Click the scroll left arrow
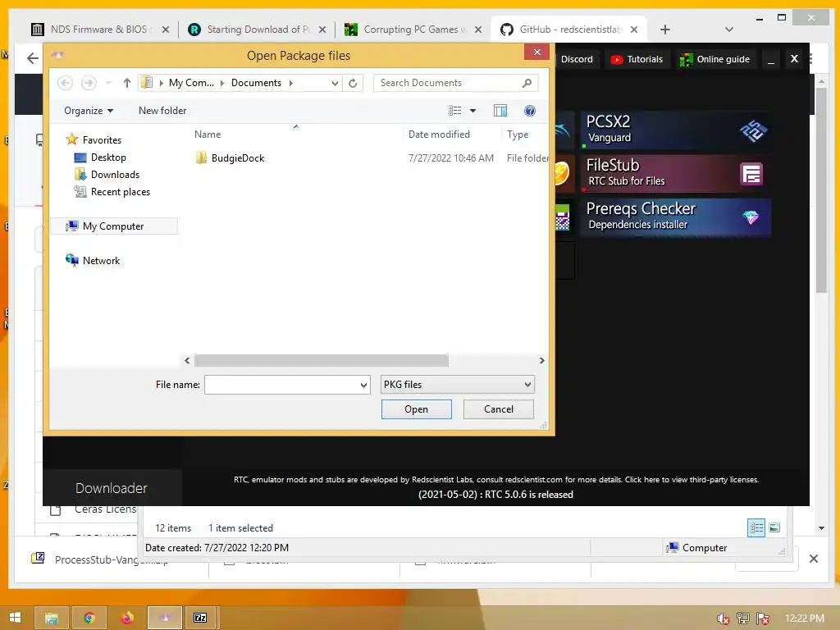The width and height of the screenshot is (840, 630). click(187, 361)
